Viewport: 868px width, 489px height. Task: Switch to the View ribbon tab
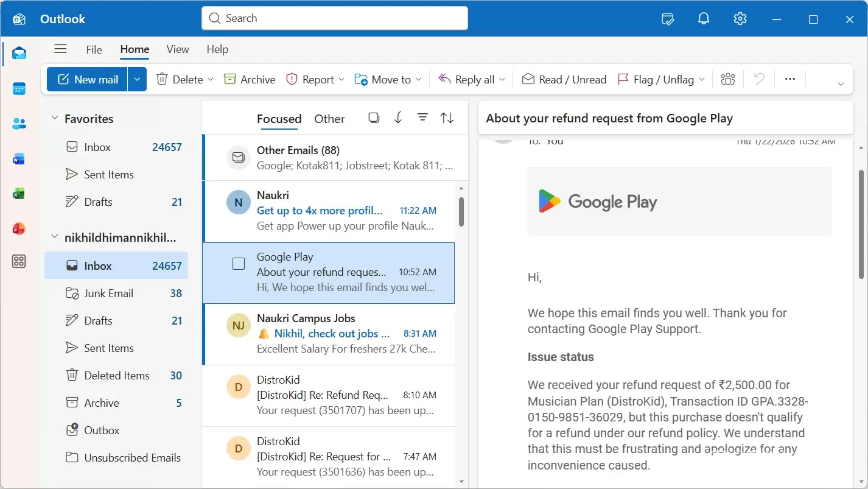pyautogui.click(x=178, y=49)
